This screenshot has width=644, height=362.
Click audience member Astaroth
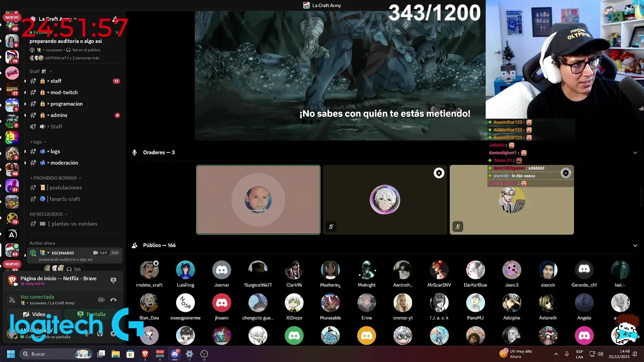(548, 307)
